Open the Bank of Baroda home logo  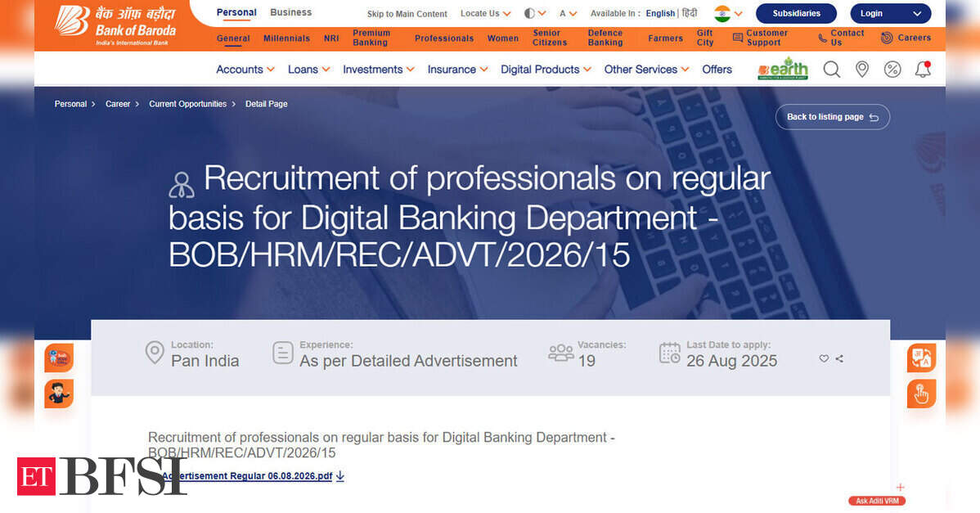[115, 25]
